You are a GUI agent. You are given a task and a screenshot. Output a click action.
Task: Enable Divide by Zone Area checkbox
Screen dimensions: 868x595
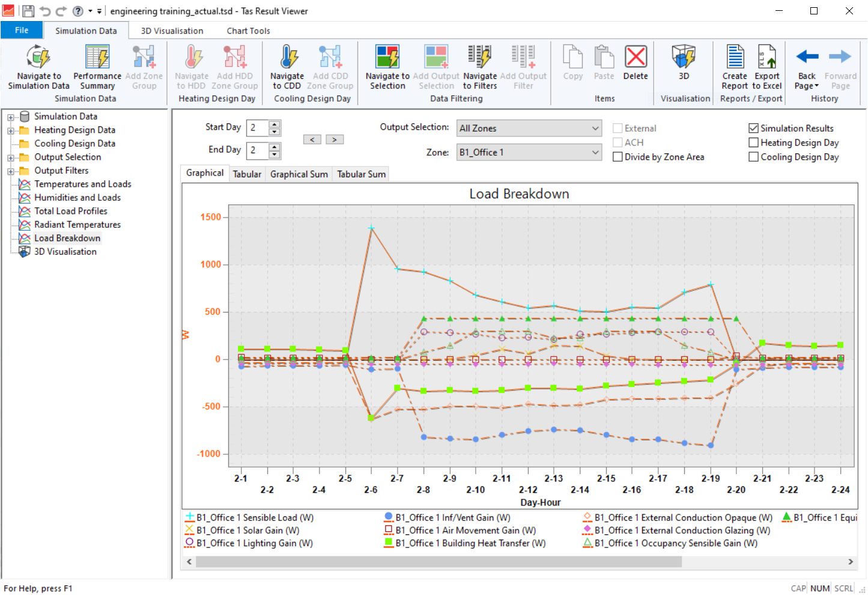618,157
